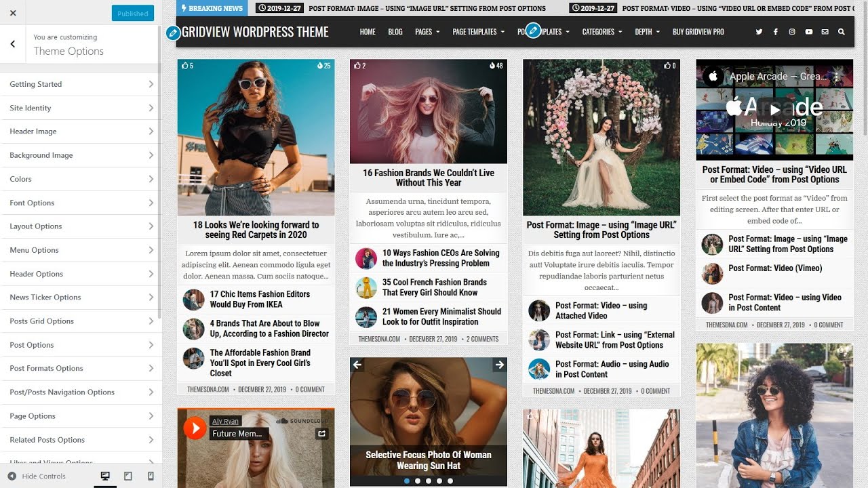Click Blog in the site navigation
This screenshot has height=488, width=868.
[x=395, y=32]
